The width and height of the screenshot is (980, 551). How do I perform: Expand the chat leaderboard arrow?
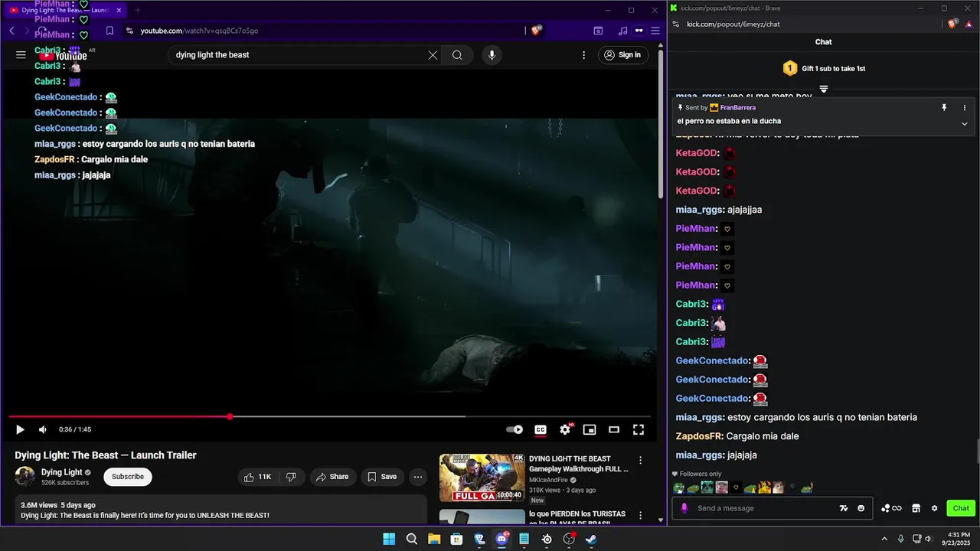[824, 89]
